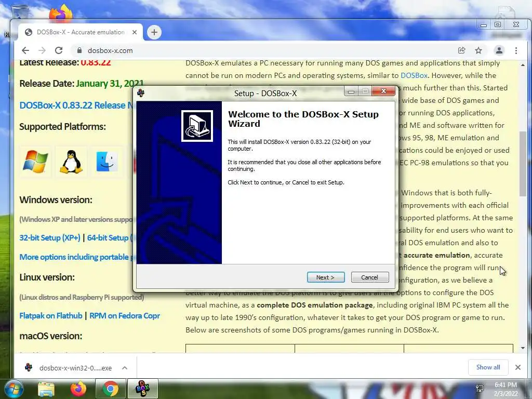
Task: Click 'Welcome to the DOSBox-X Setup Wizard' heading
Action: [303, 119]
